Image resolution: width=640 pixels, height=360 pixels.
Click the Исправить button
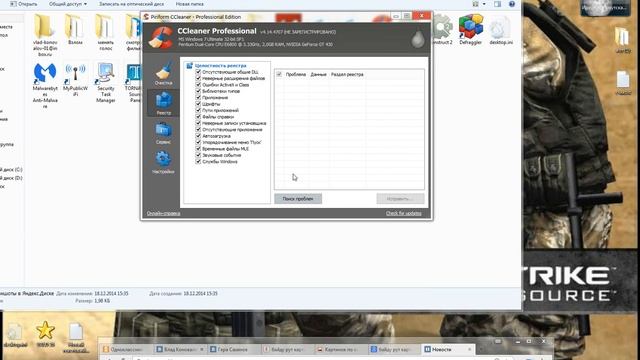400,199
